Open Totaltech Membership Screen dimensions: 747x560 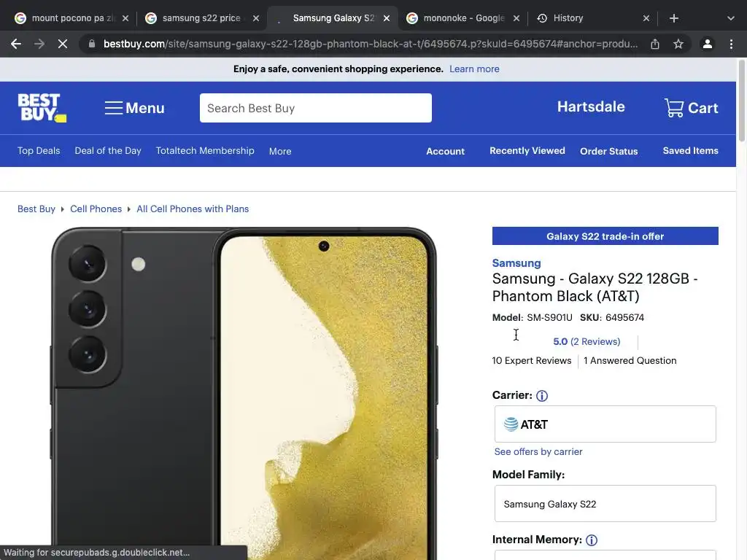click(205, 150)
